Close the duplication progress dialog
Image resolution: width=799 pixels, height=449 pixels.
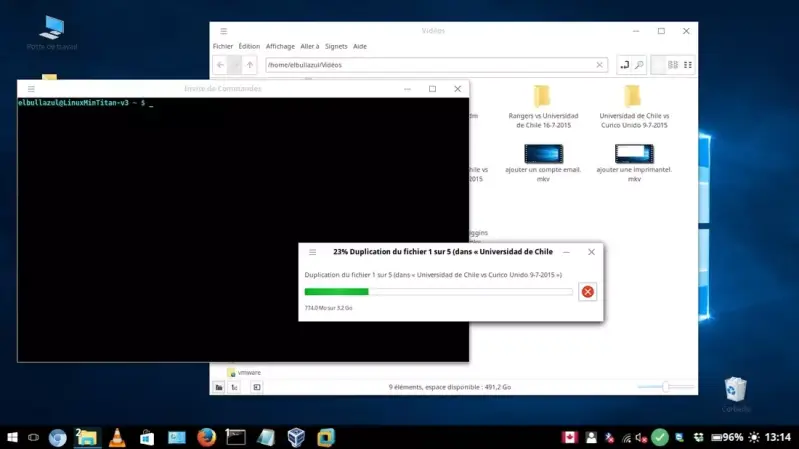[591, 252]
